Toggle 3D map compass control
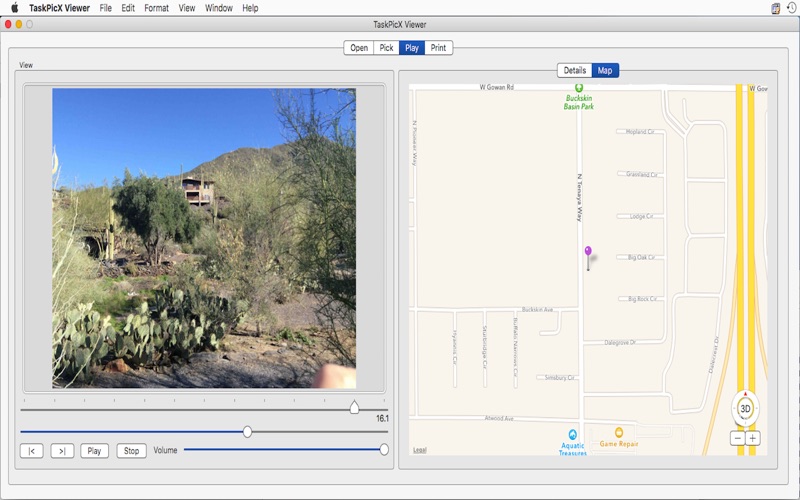 pos(745,409)
